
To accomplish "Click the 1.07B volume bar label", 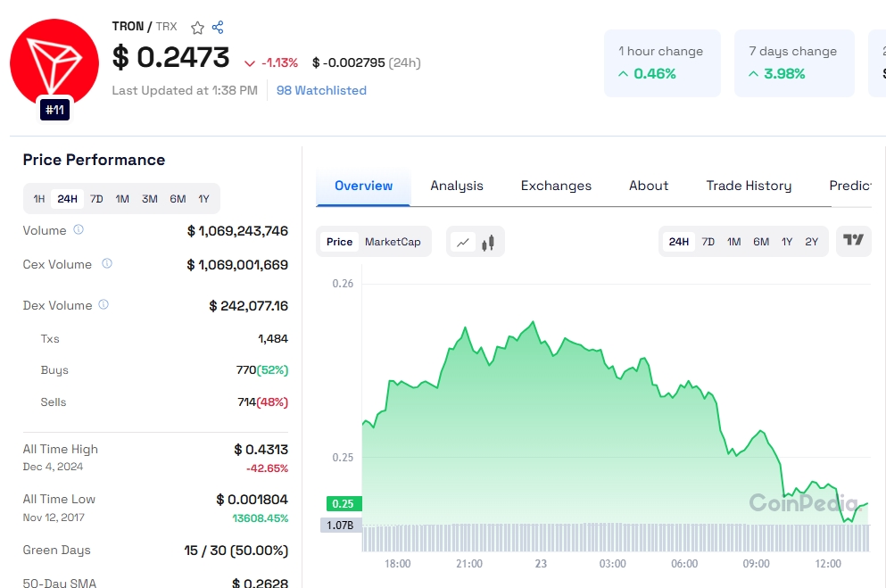I will 338,526.
